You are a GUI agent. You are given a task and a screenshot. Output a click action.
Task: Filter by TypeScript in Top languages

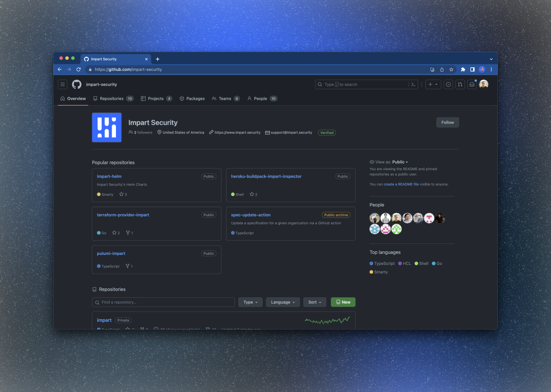pyautogui.click(x=382, y=264)
